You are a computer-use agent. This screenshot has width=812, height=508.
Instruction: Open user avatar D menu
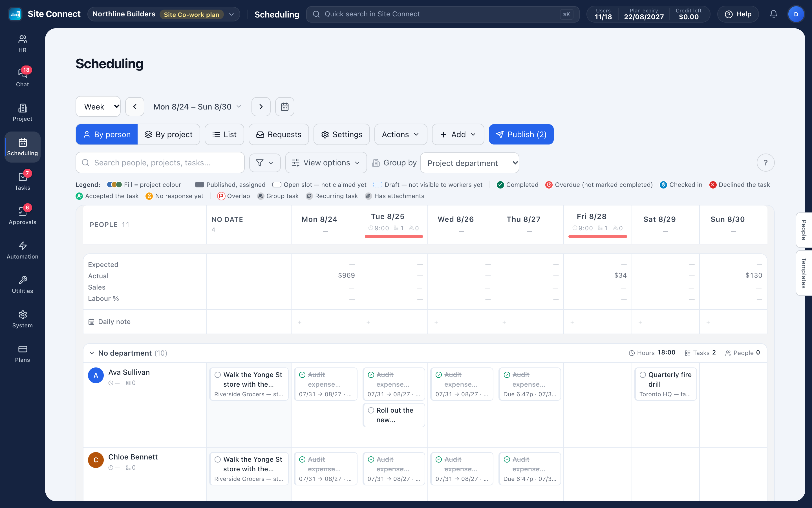pyautogui.click(x=796, y=14)
